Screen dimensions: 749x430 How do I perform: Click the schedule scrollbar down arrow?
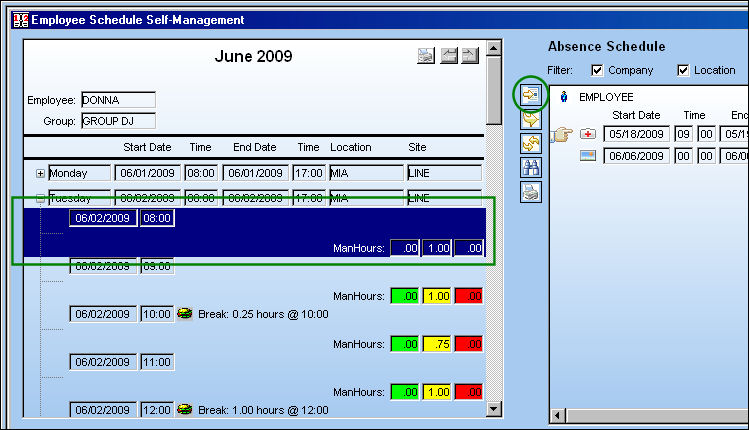tap(494, 409)
